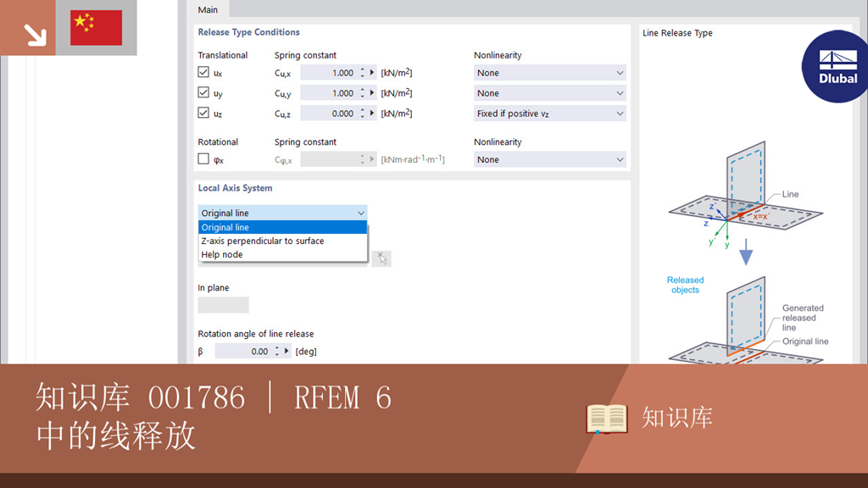Open Cu,z value options arrow
Viewport: 868px width, 488px height.
click(x=372, y=114)
